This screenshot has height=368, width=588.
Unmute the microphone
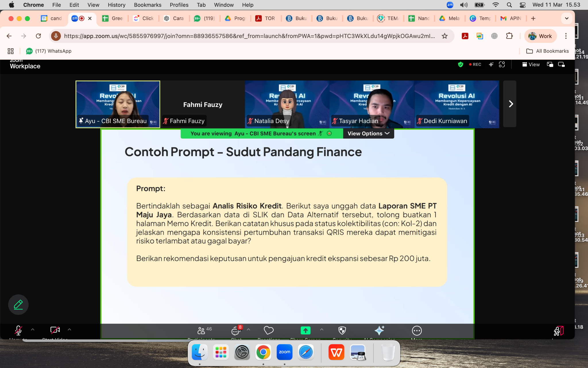click(x=18, y=331)
